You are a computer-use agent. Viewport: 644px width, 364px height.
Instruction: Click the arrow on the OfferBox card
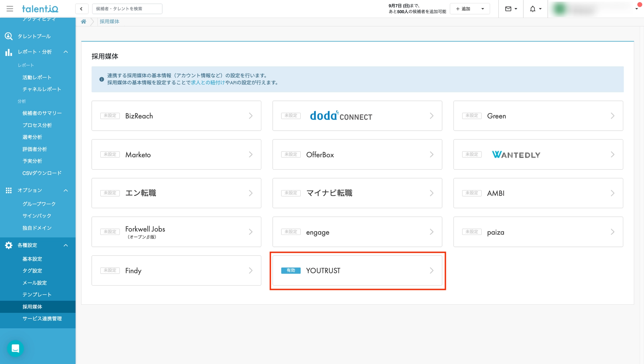[x=432, y=155]
